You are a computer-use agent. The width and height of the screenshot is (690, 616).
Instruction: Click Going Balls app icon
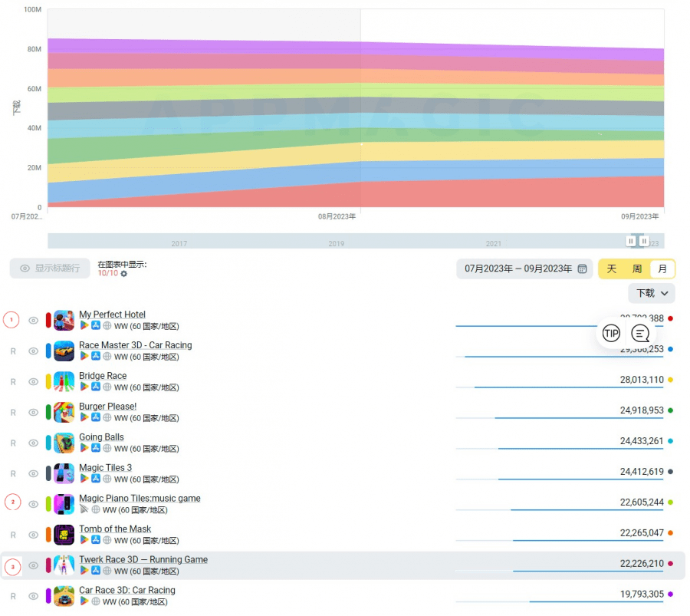(64, 443)
